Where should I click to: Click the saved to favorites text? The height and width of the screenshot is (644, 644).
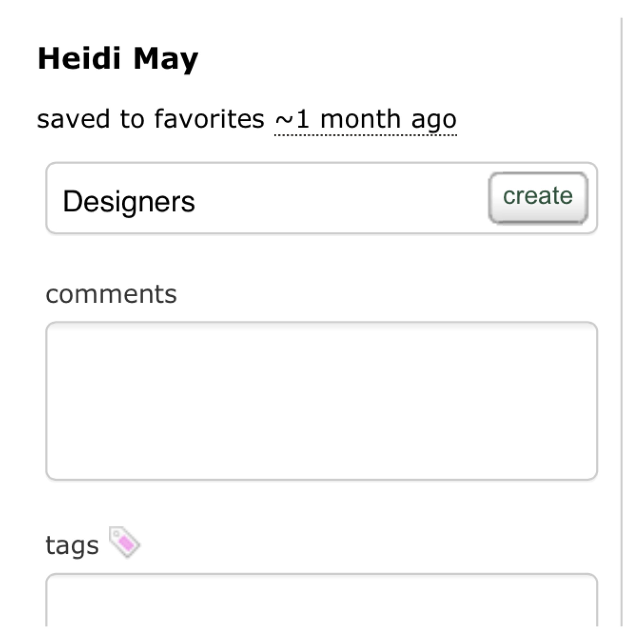tap(150, 119)
